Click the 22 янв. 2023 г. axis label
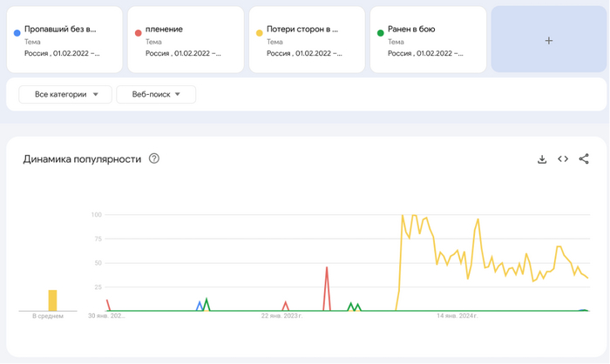This screenshot has height=364, width=610. point(281,316)
